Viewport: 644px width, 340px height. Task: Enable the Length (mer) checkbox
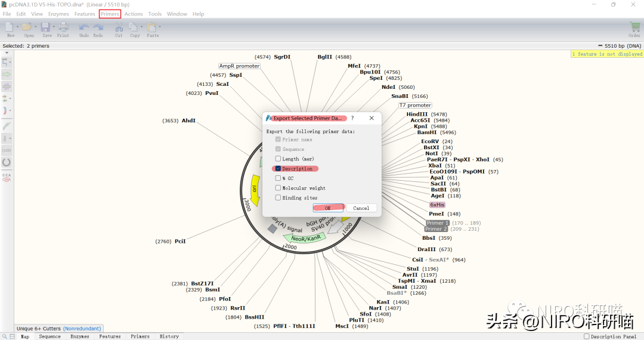[x=278, y=159]
